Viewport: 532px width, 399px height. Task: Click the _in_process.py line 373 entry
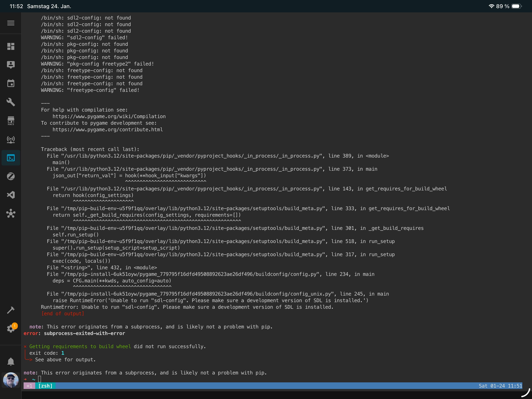point(212,169)
